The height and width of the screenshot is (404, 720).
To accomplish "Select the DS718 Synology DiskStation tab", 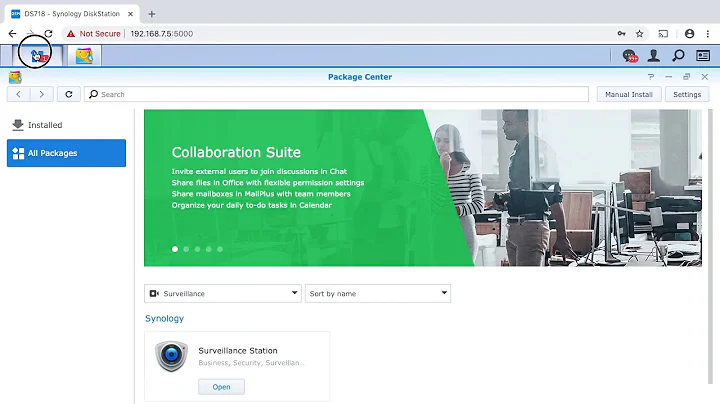I will click(x=72, y=14).
